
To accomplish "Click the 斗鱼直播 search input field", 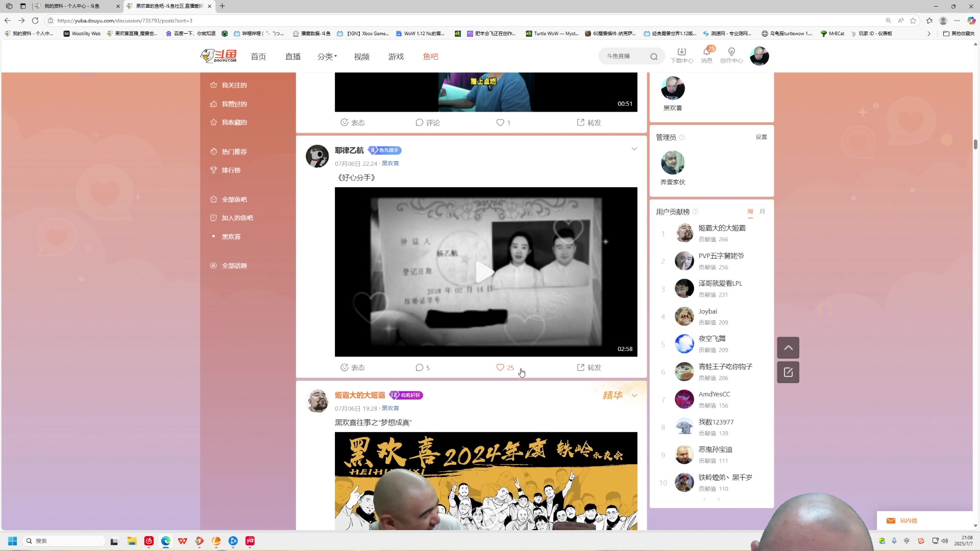I will [626, 56].
